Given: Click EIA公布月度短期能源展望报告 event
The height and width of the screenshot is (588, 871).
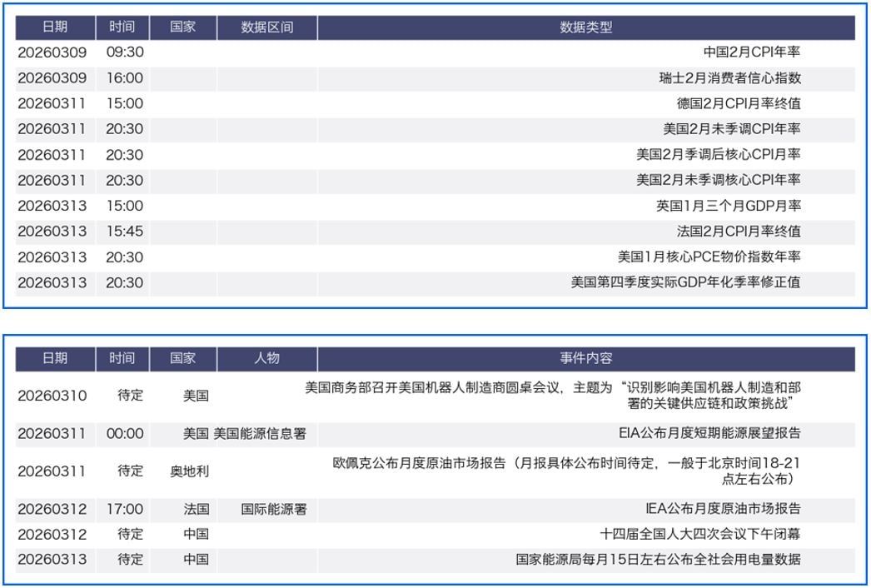Looking at the screenshot, I should coord(709,433).
